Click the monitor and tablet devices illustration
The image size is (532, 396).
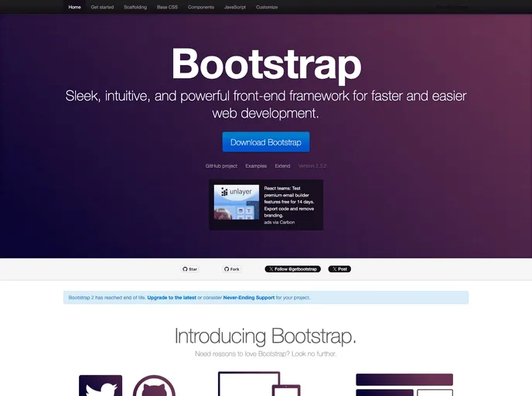click(x=259, y=384)
